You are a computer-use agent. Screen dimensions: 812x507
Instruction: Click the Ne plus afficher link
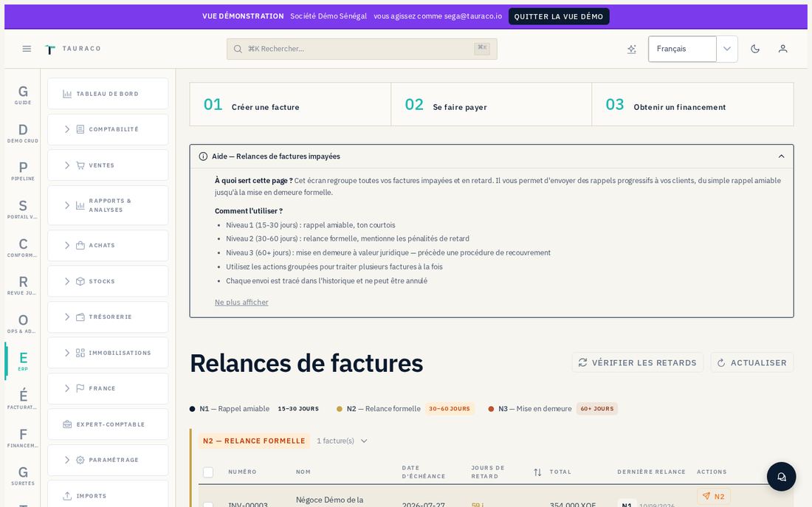tap(241, 303)
